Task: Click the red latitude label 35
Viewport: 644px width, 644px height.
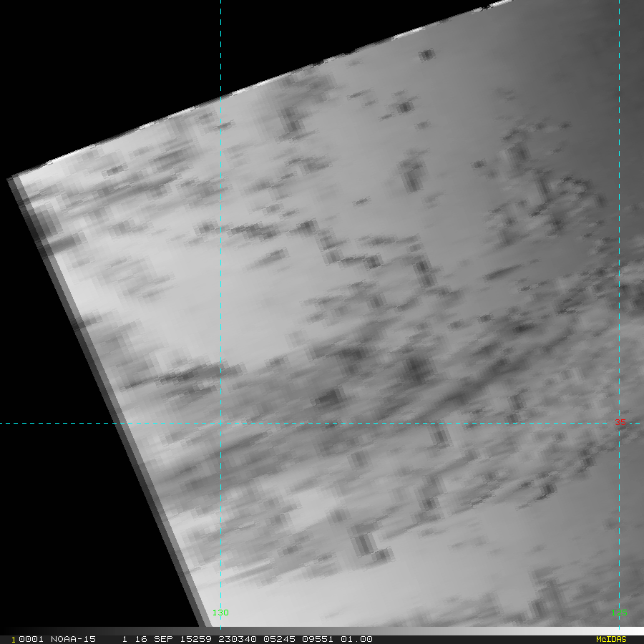Action: click(620, 422)
